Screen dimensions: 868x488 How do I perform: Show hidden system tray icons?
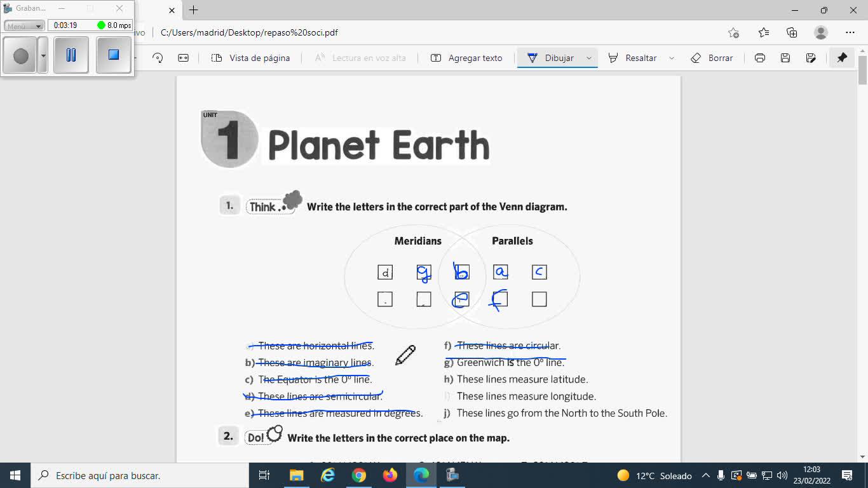[705, 475]
